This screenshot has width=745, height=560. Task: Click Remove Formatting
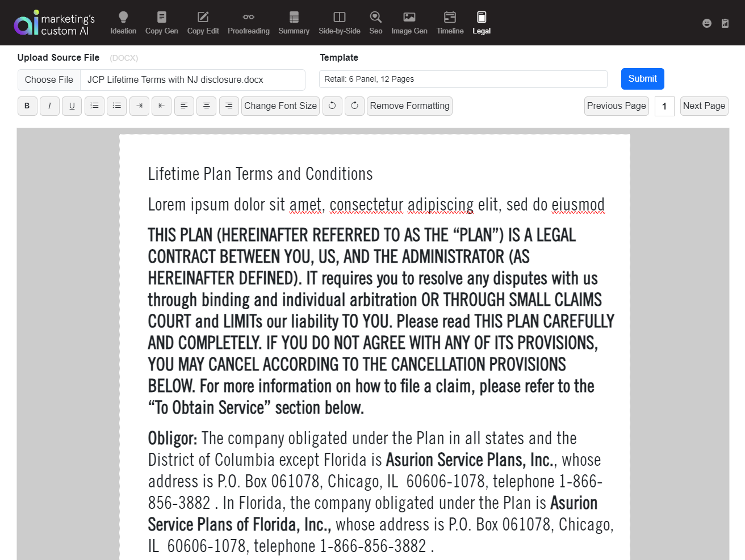pos(409,106)
